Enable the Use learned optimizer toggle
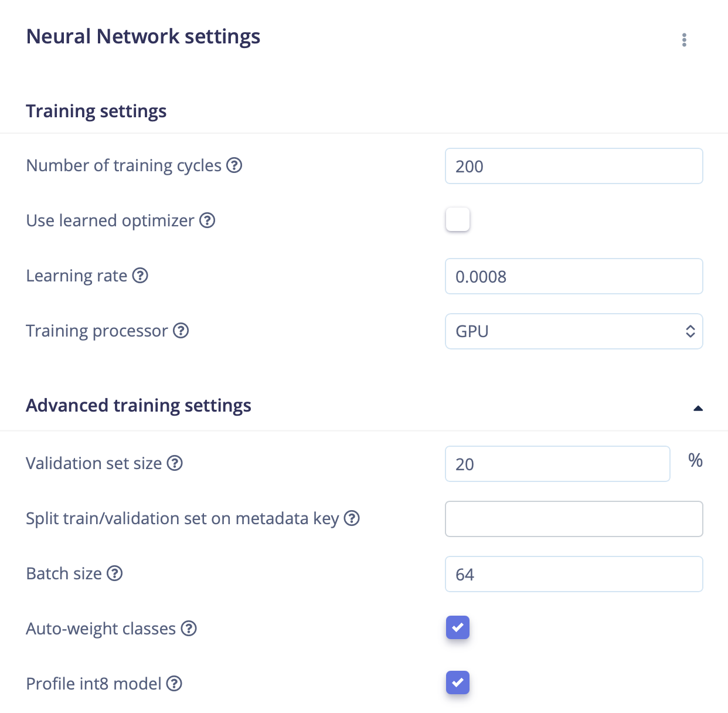The height and width of the screenshot is (713, 728). click(457, 219)
